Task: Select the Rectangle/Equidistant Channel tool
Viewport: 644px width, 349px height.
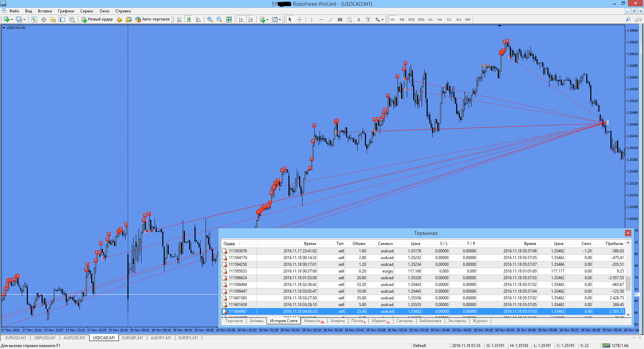Action: 340,19
